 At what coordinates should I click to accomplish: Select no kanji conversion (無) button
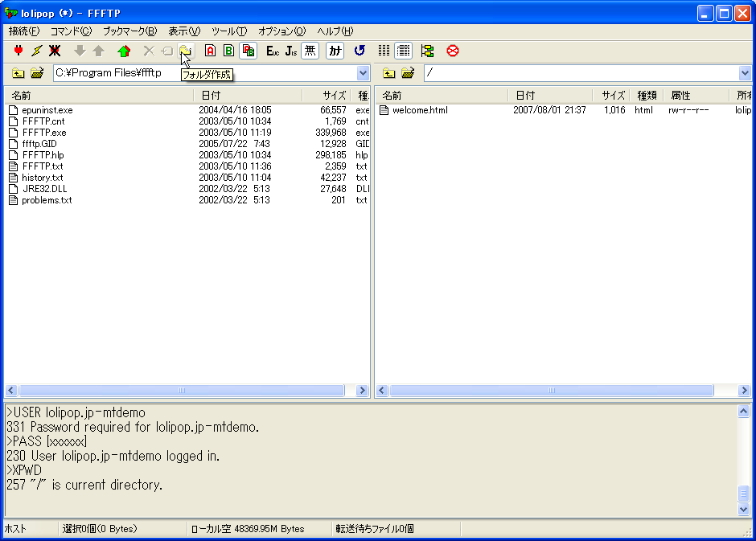310,51
